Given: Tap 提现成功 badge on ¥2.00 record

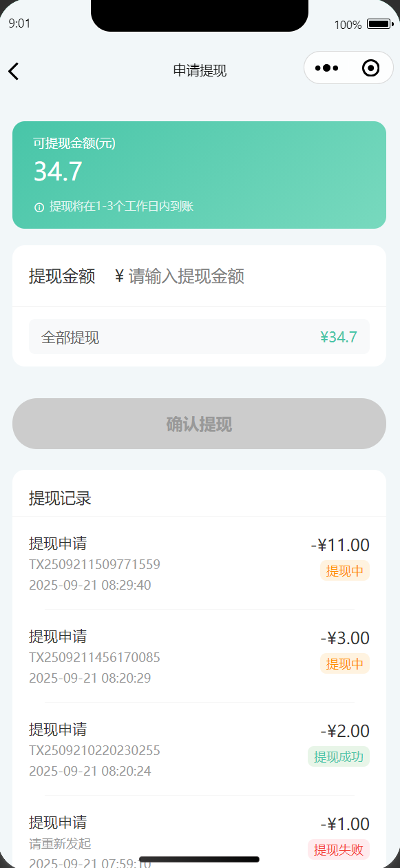Looking at the screenshot, I should pyautogui.click(x=338, y=756).
